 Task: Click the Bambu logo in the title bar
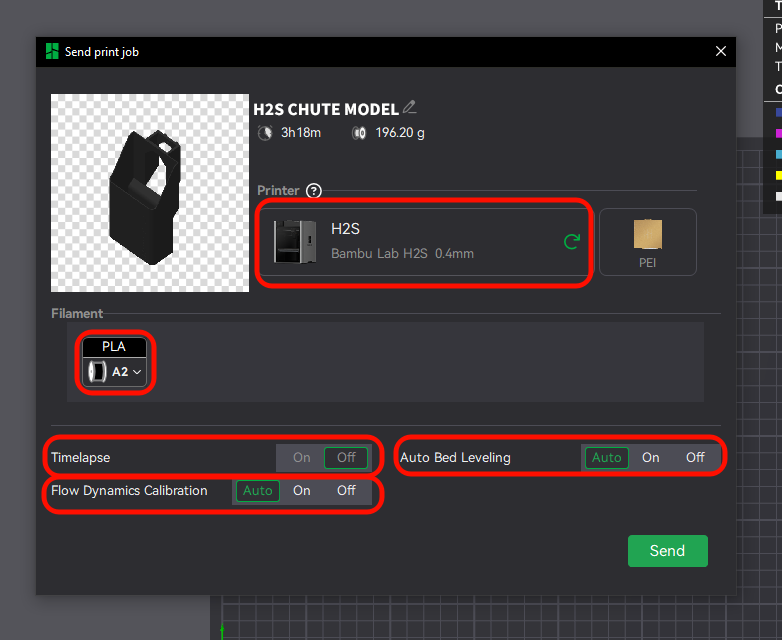point(52,51)
